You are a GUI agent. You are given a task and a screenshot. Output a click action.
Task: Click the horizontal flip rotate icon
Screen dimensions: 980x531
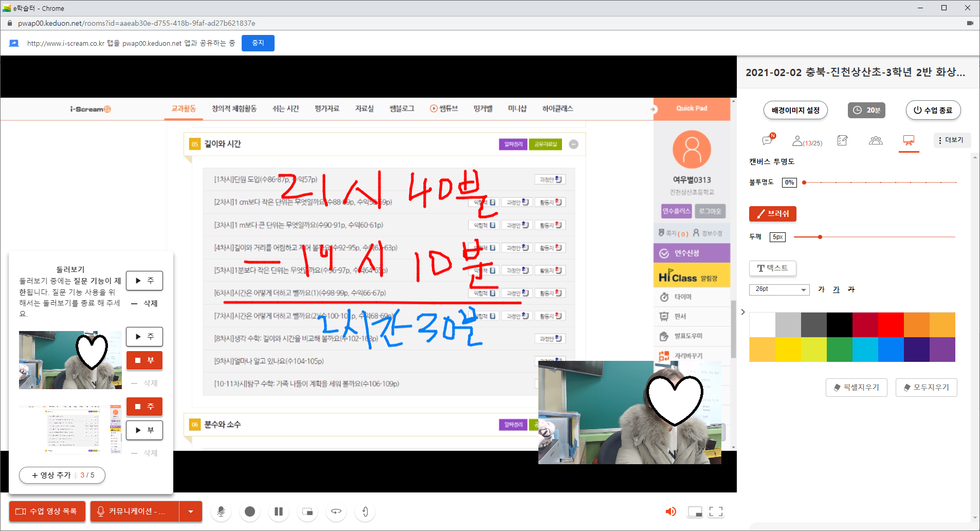pos(336,511)
